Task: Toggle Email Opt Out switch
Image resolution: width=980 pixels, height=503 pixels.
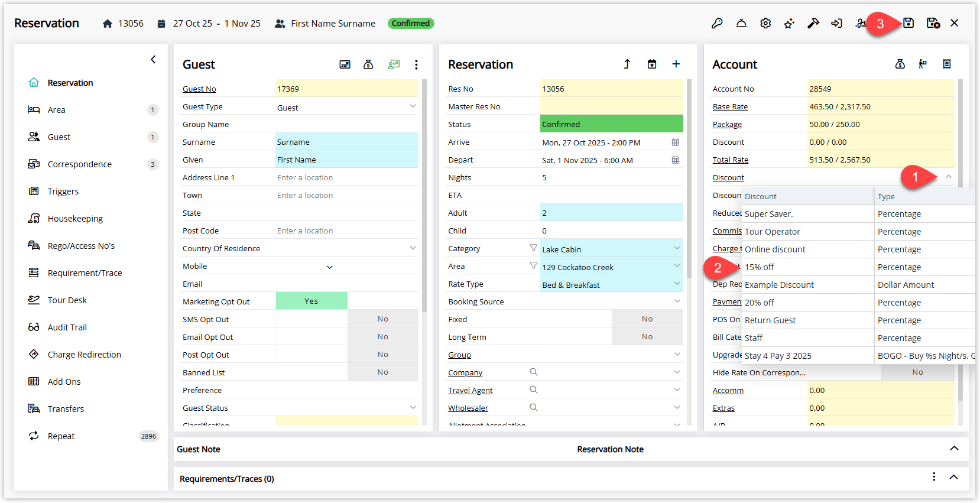Action: click(347, 336)
